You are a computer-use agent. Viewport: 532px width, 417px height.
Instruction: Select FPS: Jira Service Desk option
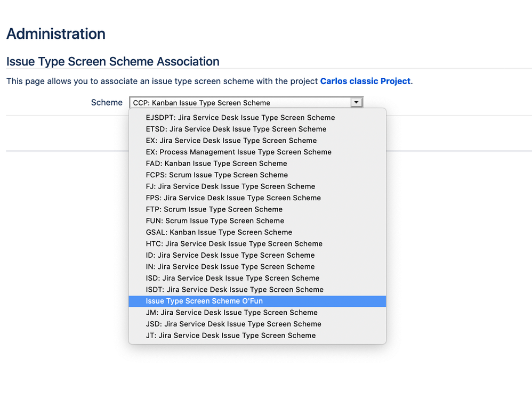click(x=257, y=198)
